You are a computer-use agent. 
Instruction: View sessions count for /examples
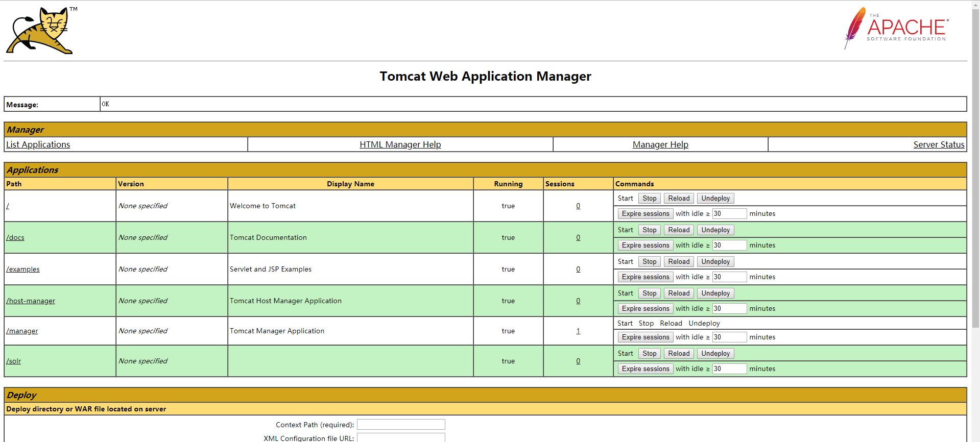click(x=578, y=269)
